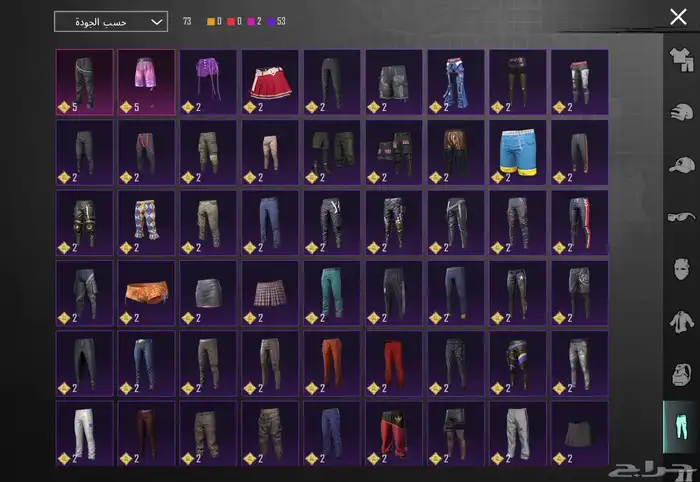
Task: Select the pink shorts item
Action: pos(146,81)
